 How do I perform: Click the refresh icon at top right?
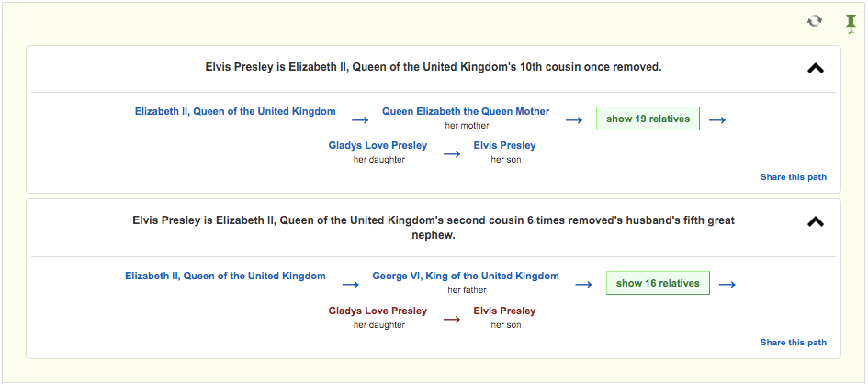click(815, 21)
